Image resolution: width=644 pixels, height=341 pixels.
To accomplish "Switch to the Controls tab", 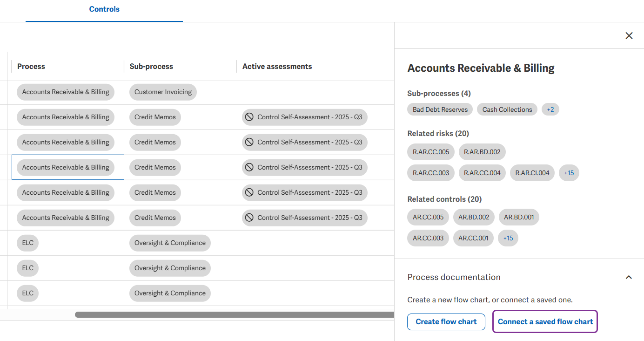I will coord(104,9).
